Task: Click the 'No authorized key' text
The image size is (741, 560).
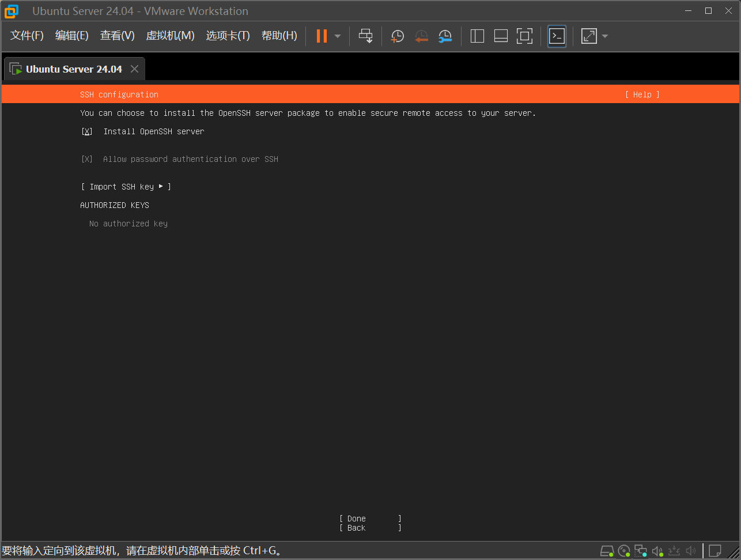Action: point(128,224)
